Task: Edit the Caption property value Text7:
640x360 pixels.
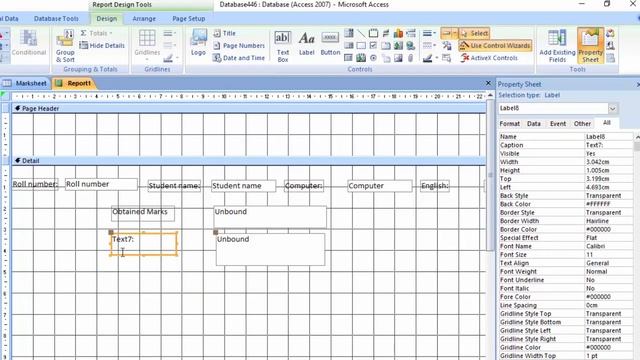Action: click(608, 145)
